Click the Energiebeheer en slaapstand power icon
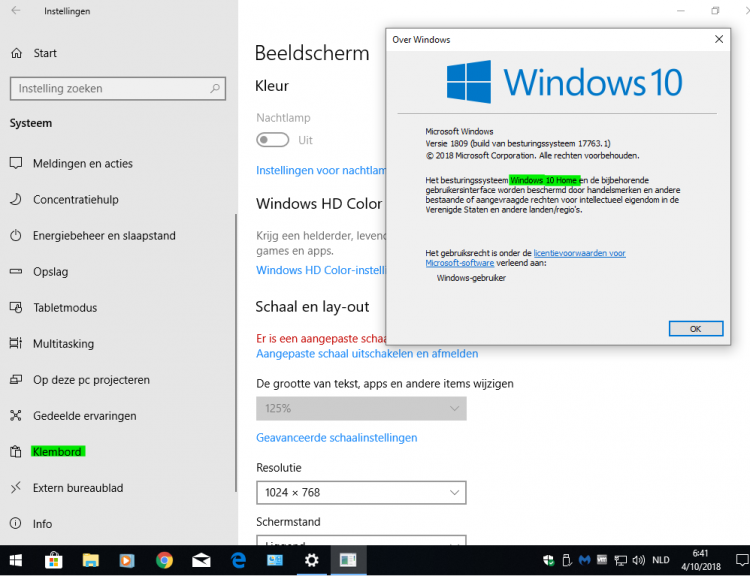This screenshot has height=576, width=750. point(15,235)
